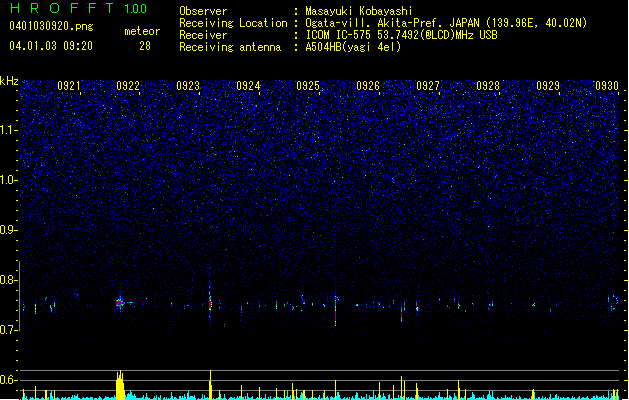The height and width of the screenshot is (400, 629).
Task: Click the 0928 time marker
Action: tap(488, 86)
